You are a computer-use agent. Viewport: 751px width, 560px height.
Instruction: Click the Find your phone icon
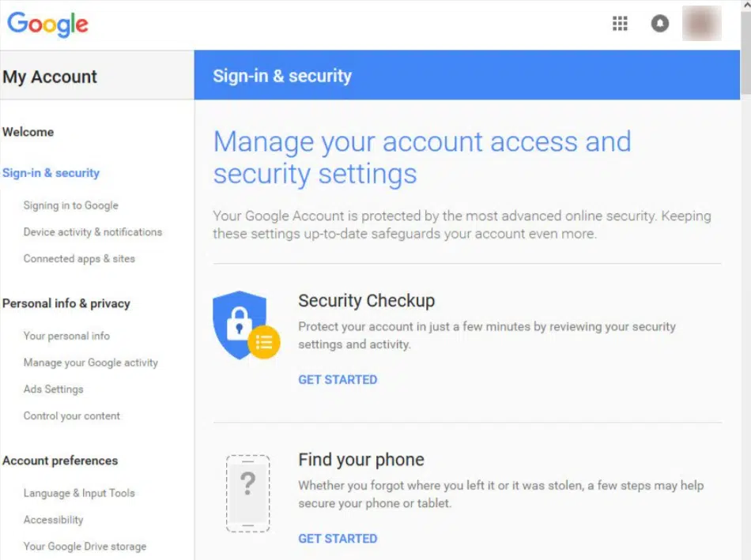247,494
